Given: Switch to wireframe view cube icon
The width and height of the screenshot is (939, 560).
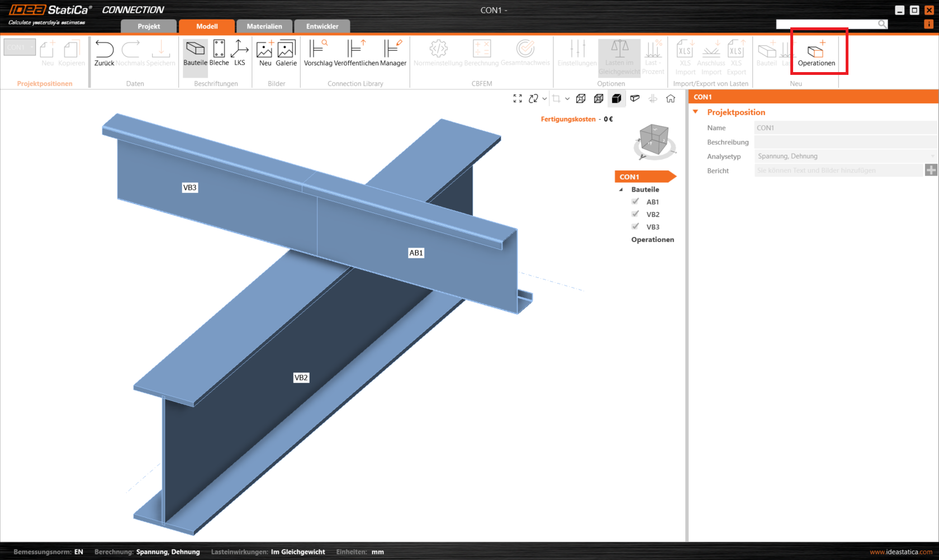Looking at the screenshot, I should 581,99.
